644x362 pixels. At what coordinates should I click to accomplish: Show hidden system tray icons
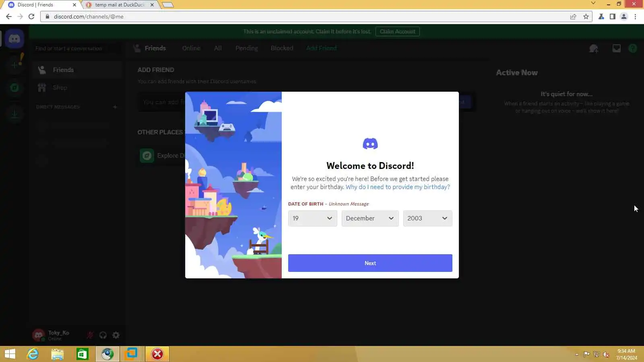(x=577, y=354)
